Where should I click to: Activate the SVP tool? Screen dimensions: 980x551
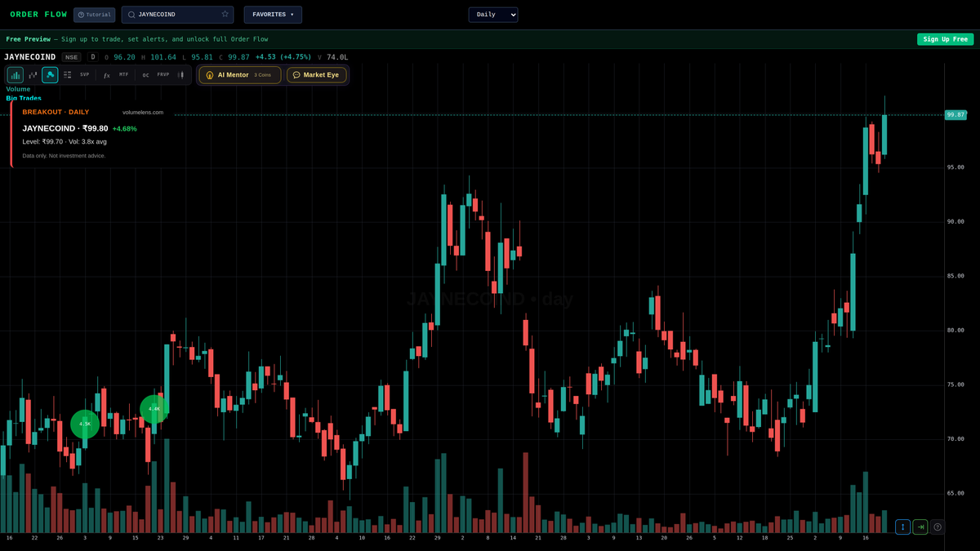[x=83, y=74]
